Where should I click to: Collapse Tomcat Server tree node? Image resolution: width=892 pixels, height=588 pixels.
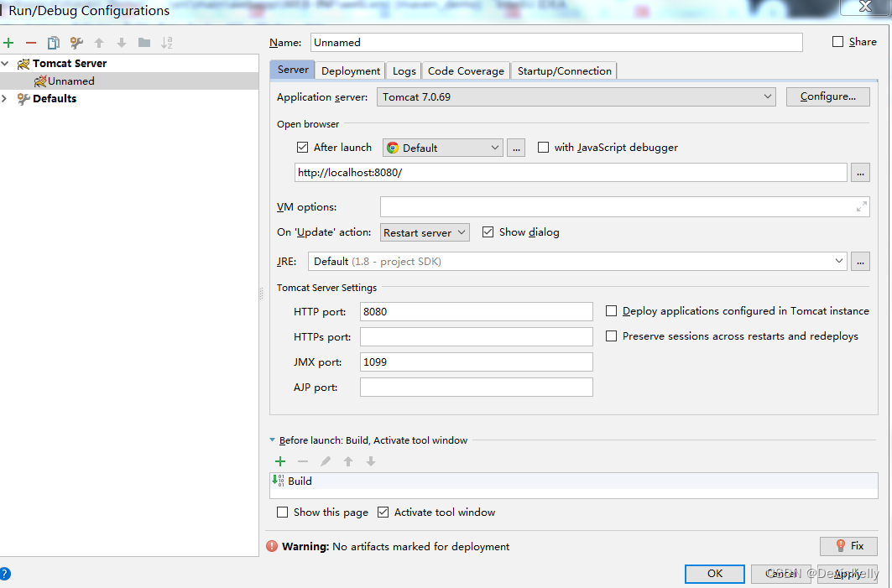5,64
